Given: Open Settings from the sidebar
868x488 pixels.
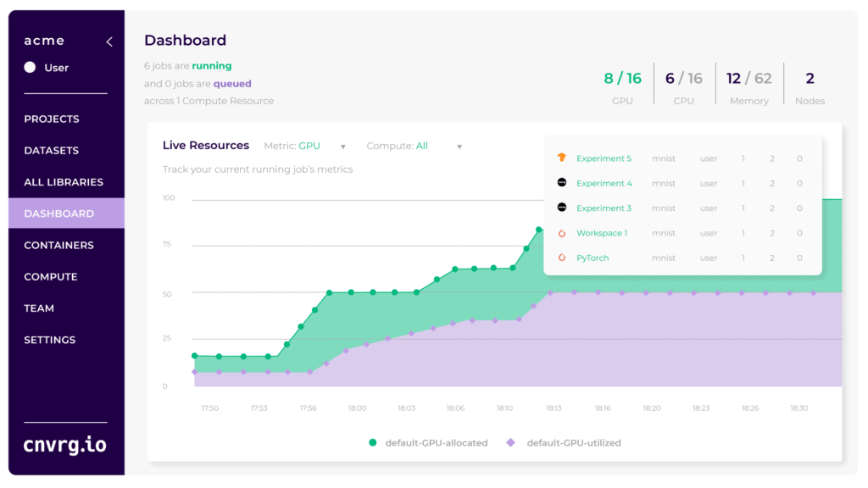Looking at the screenshot, I should click(x=50, y=340).
